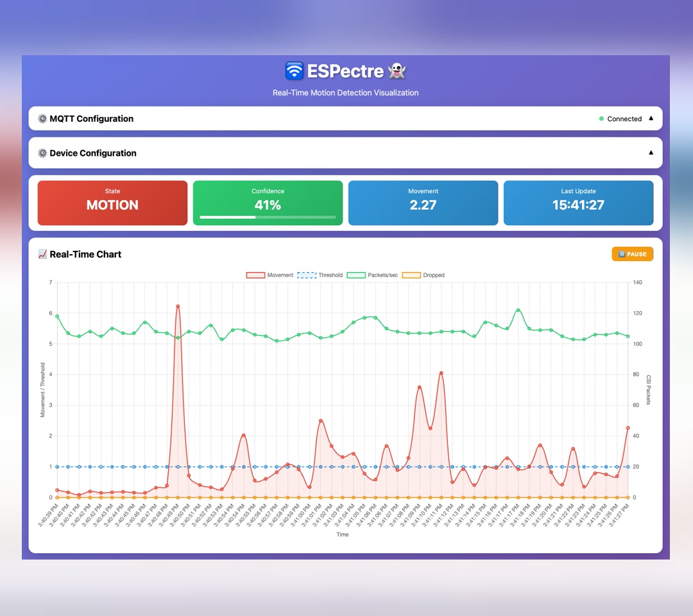
Task: Toggle Dropped series in chart legend
Action: (x=424, y=275)
